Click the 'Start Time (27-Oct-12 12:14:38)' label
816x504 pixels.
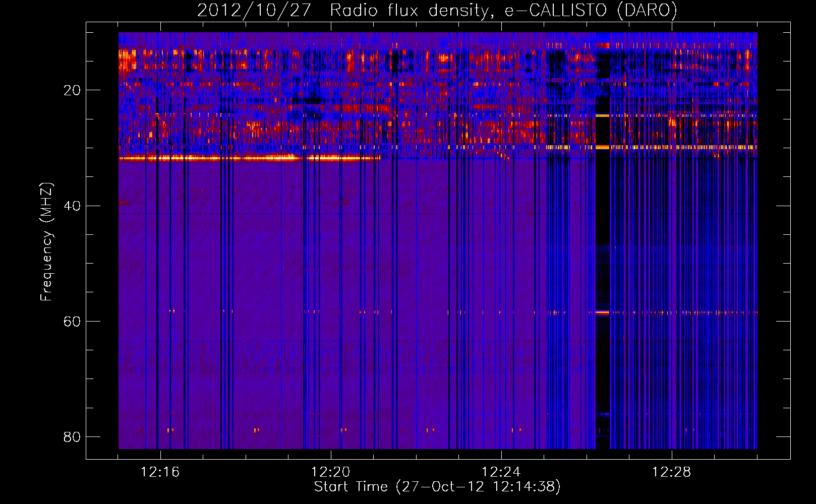tap(437, 487)
